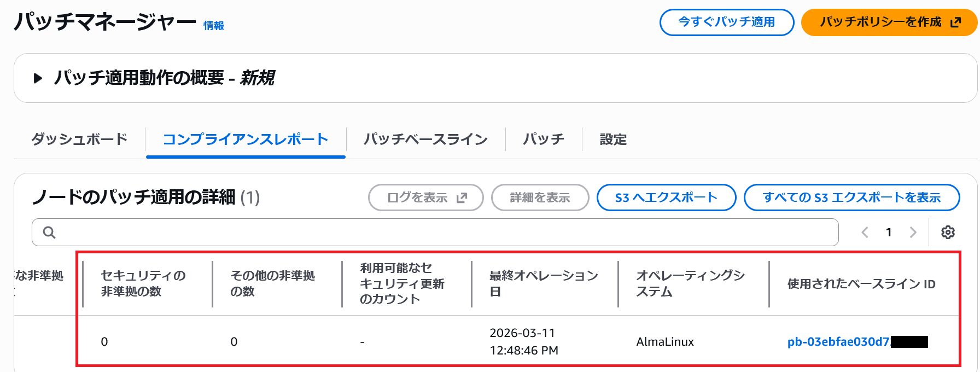Select the コンプライアンスレポート tab
The height and width of the screenshot is (372, 980).
pyautogui.click(x=246, y=139)
